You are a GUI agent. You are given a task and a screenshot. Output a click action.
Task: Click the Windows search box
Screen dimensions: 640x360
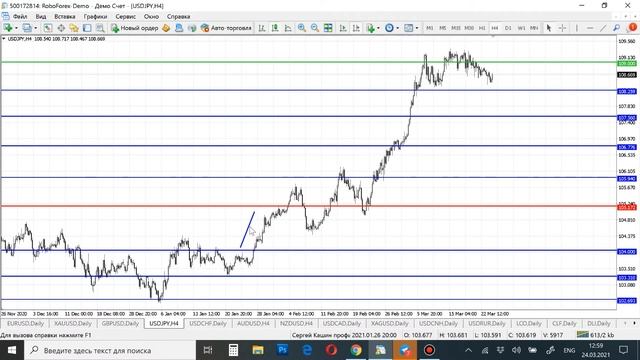point(110,350)
